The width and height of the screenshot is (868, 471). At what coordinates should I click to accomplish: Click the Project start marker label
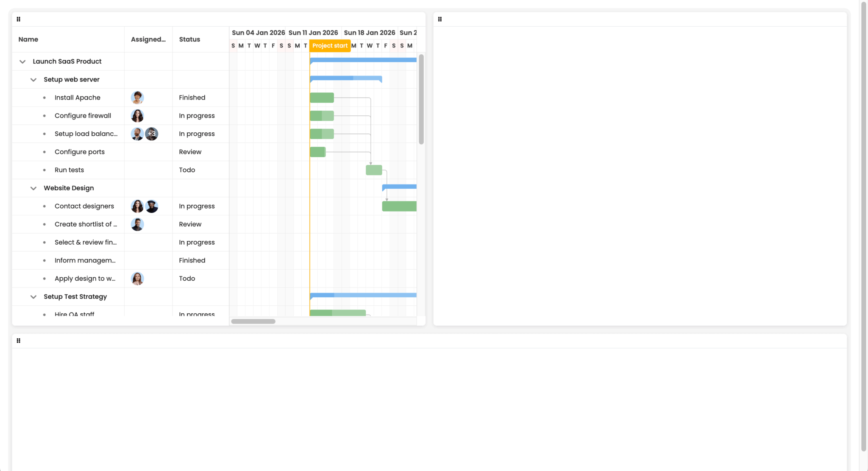pyautogui.click(x=330, y=46)
